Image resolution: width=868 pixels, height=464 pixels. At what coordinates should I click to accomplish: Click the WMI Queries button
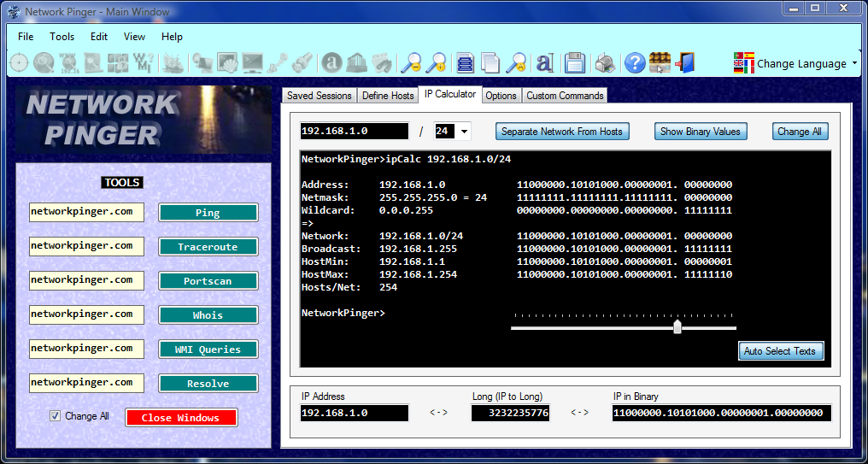coord(208,349)
